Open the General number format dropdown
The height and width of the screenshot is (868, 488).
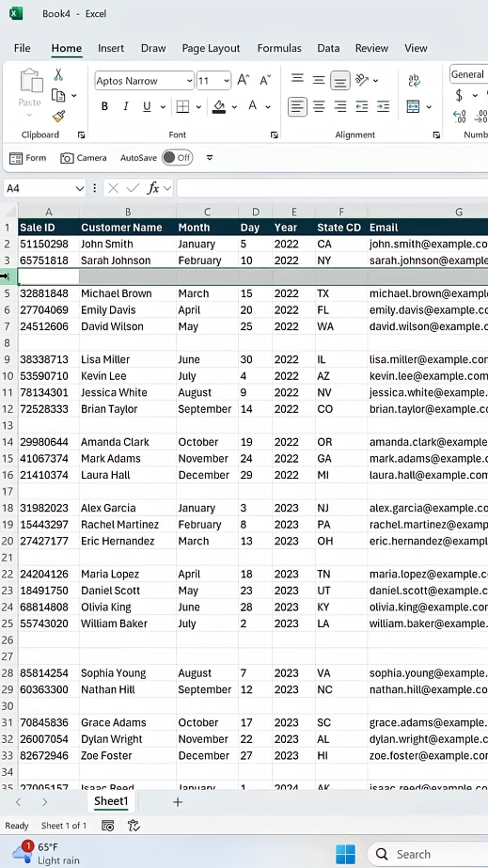468,74
